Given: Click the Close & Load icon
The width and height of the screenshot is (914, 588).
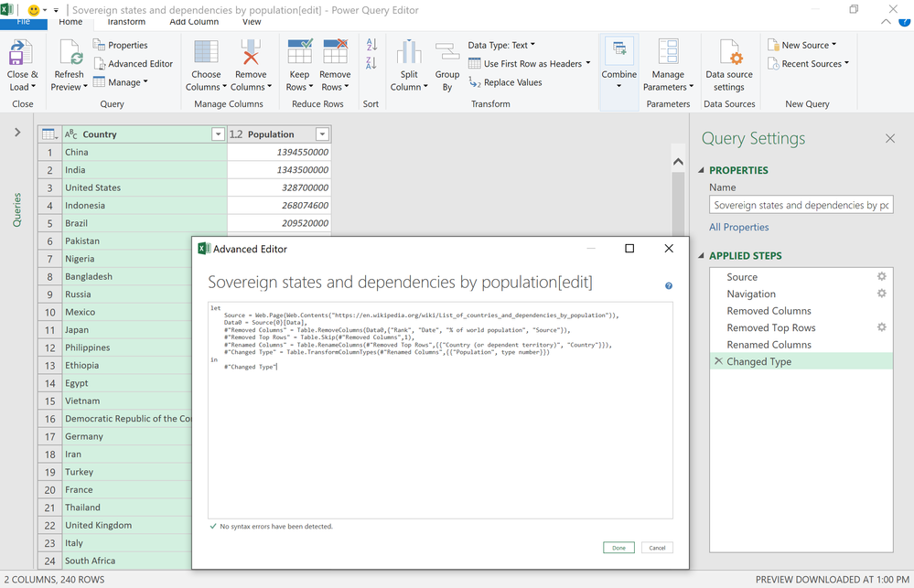Looking at the screenshot, I should tap(20, 54).
